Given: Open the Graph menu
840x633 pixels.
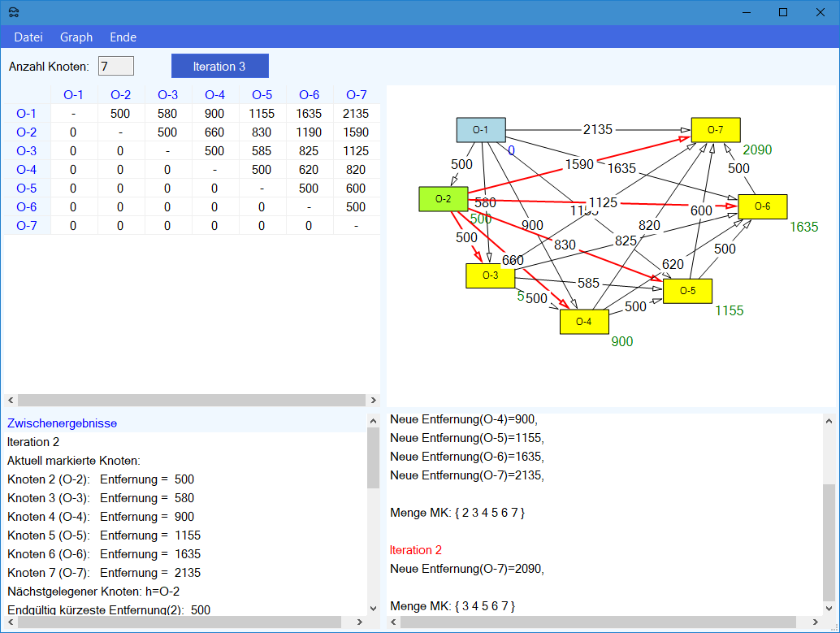Looking at the screenshot, I should click(x=76, y=37).
